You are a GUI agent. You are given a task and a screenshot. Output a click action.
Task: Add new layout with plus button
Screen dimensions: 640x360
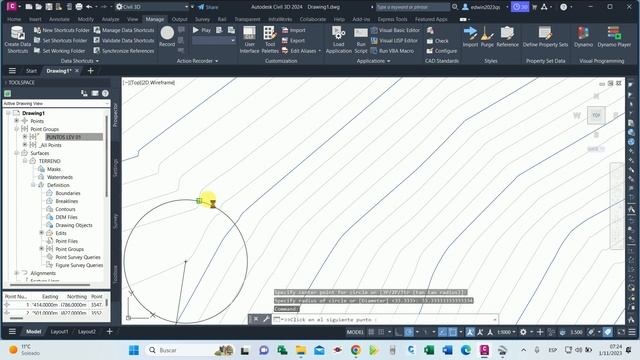click(x=109, y=332)
